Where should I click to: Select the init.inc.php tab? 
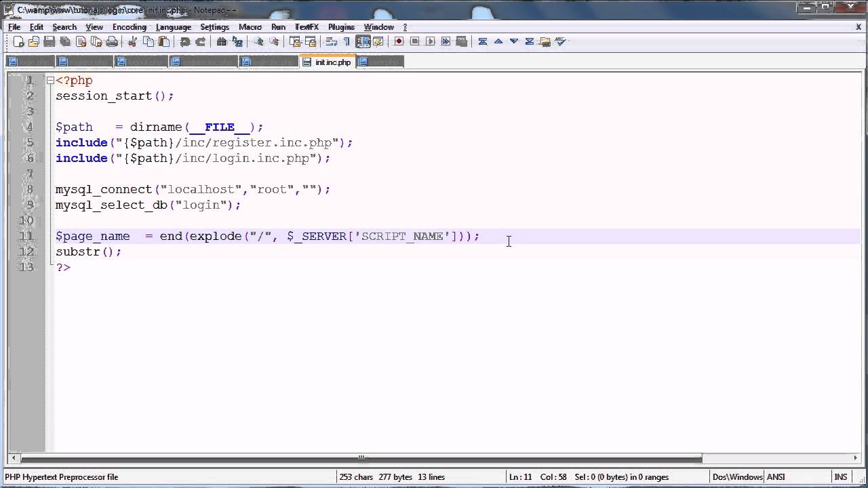point(328,62)
